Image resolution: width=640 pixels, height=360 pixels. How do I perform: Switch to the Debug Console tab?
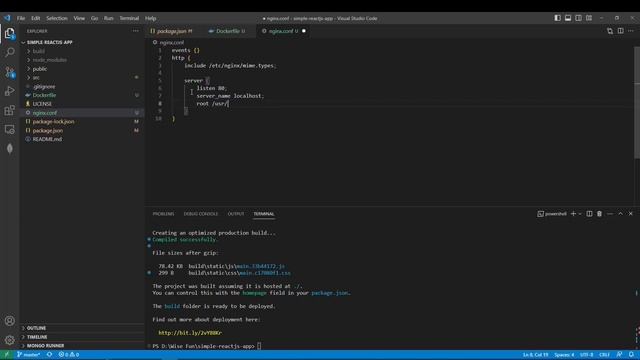tap(200, 214)
